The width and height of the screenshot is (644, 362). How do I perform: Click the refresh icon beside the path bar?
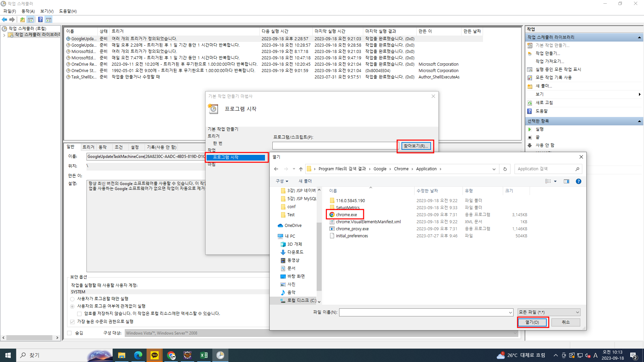(x=505, y=169)
